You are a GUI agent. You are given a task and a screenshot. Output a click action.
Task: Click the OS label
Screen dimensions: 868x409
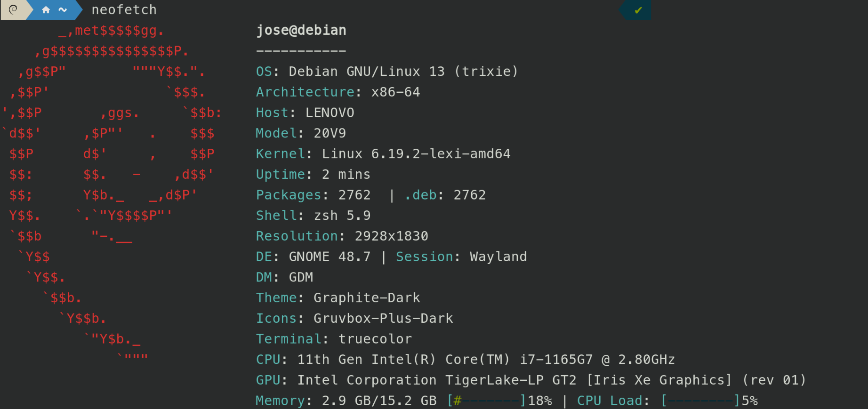[264, 72]
